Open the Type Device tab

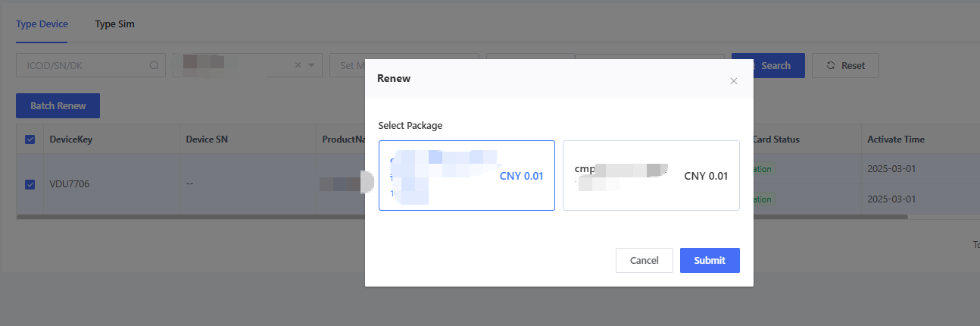(42, 24)
